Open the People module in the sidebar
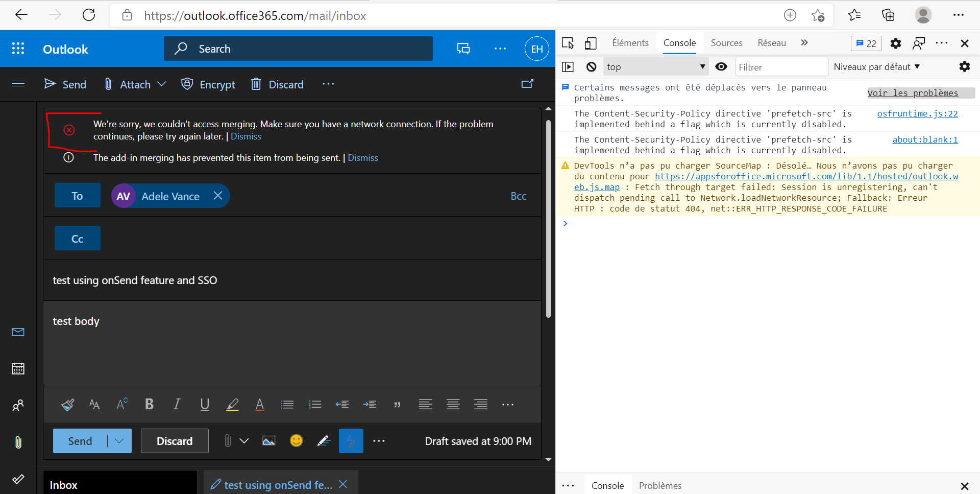The image size is (980, 494). click(18, 406)
